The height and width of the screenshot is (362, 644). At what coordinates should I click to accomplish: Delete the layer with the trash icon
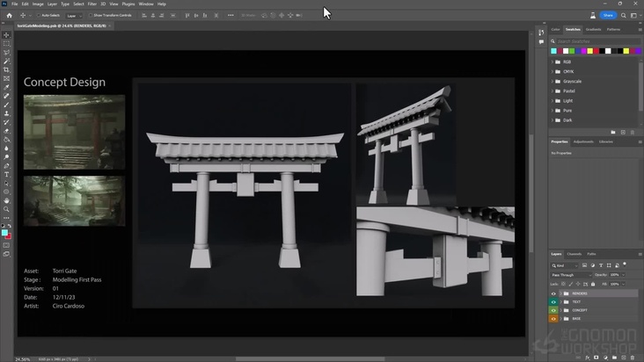coord(632,358)
